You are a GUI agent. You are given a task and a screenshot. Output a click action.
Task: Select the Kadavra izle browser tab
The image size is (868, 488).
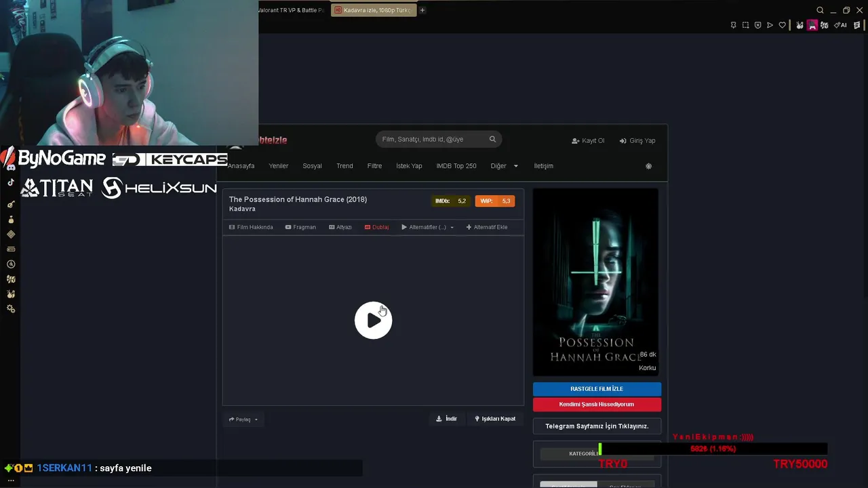click(374, 10)
